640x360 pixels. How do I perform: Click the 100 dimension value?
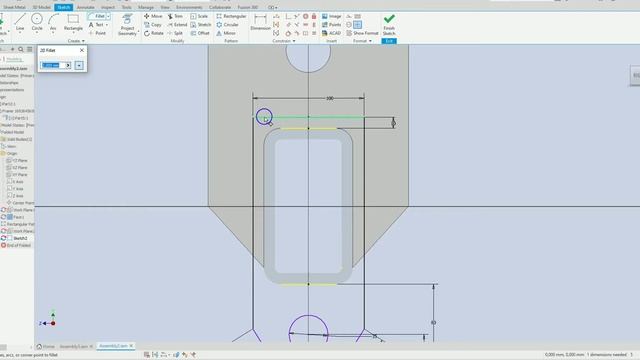coord(330,98)
